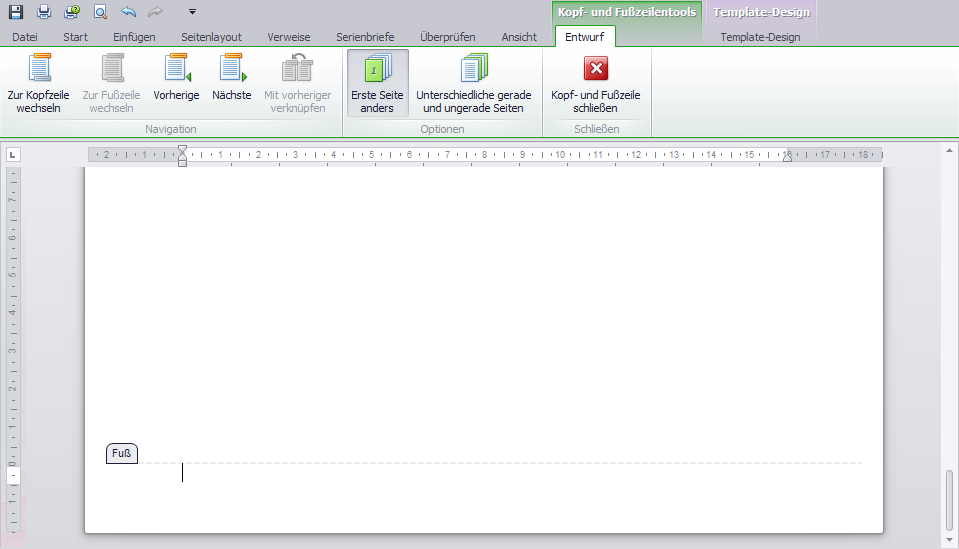Click the tab stop type selector left of ruler
This screenshot has height=549, width=959.
tap(13, 155)
